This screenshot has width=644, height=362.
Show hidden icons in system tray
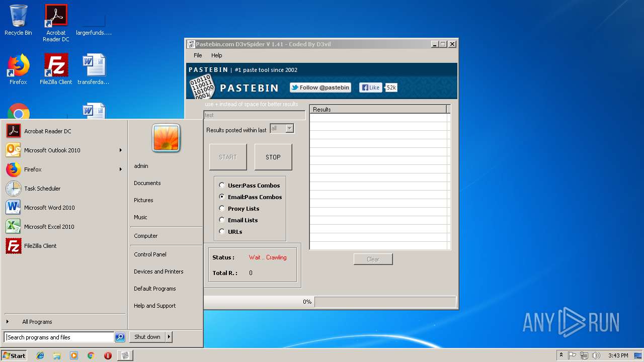pos(561,355)
